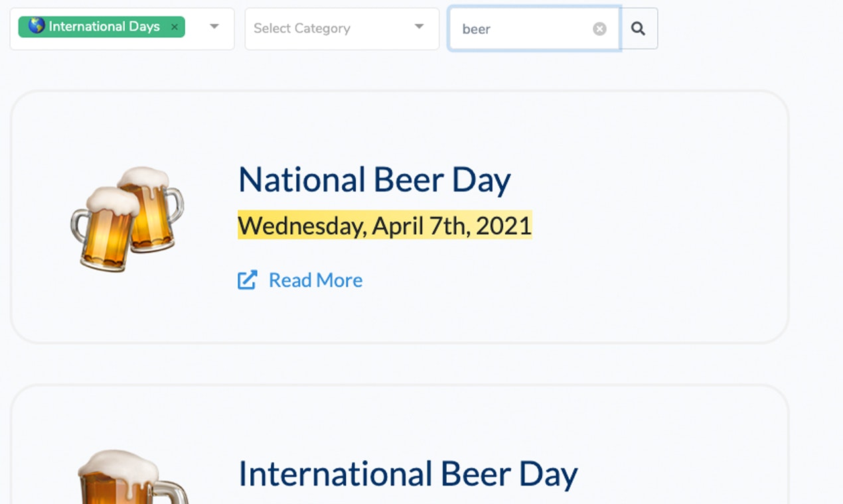This screenshot has height=504, width=843.
Task: Click the International Beer Day title
Action: tap(408, 474)
